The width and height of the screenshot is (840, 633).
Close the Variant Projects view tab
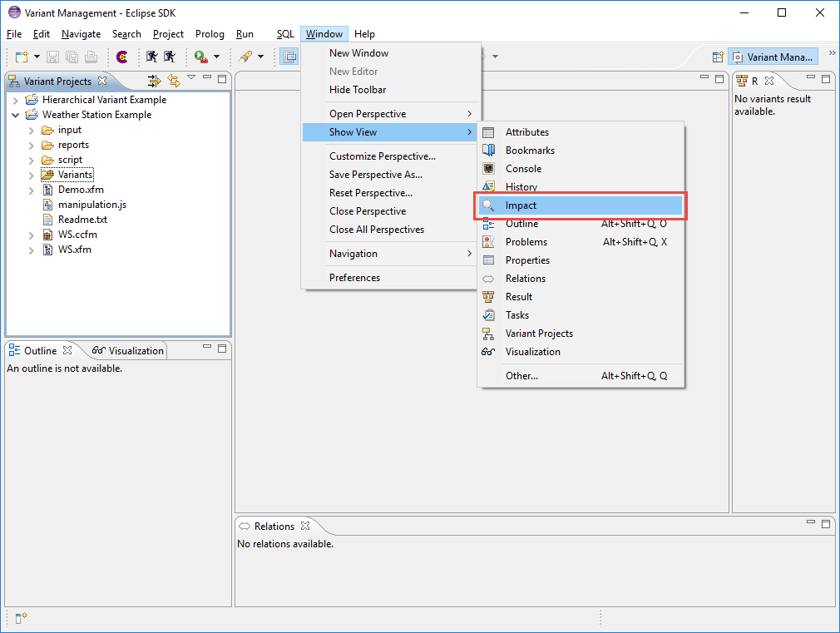click(102, 81)
